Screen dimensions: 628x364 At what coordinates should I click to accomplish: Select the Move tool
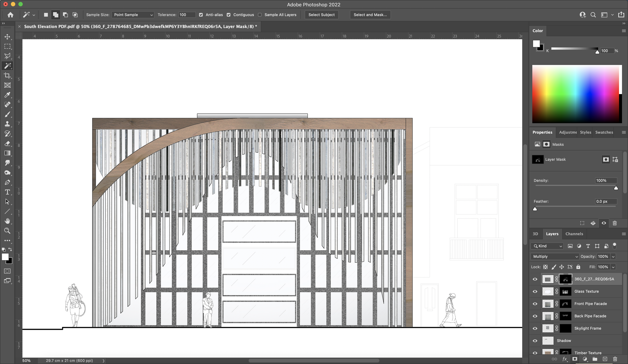[x=7, y=36]
